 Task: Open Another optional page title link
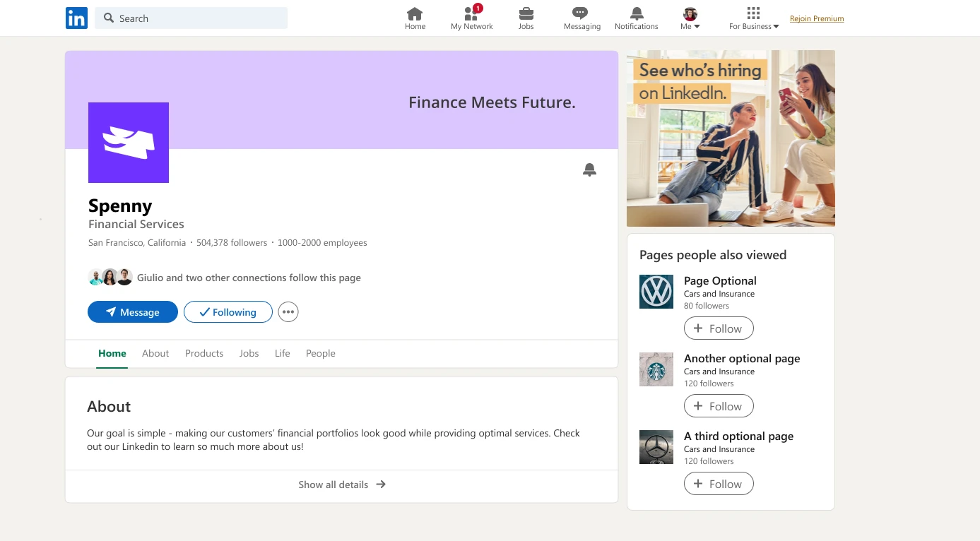click(x=742, y=359)
